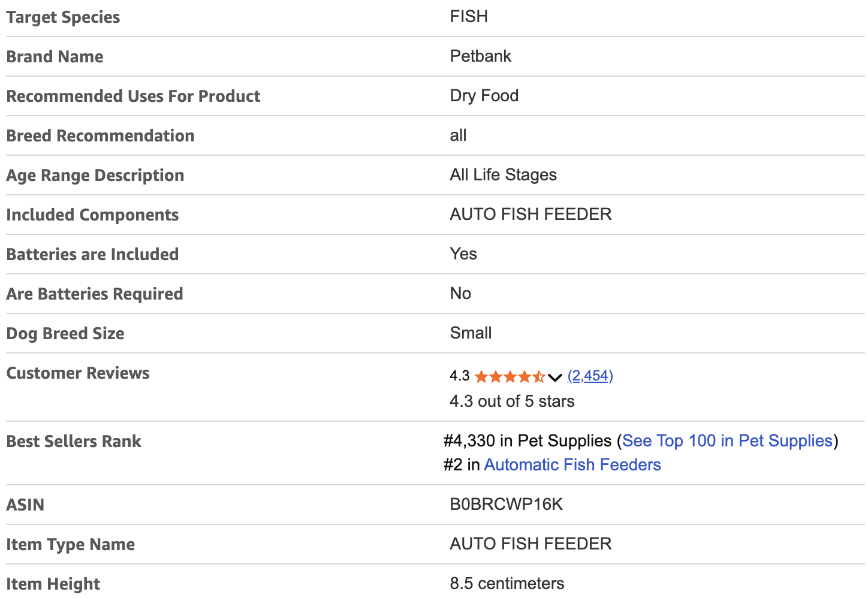The height and width of the screenshot is (598, 868).
Task: Click the Item Height value 8.5 centimeters
Action: 507,584
